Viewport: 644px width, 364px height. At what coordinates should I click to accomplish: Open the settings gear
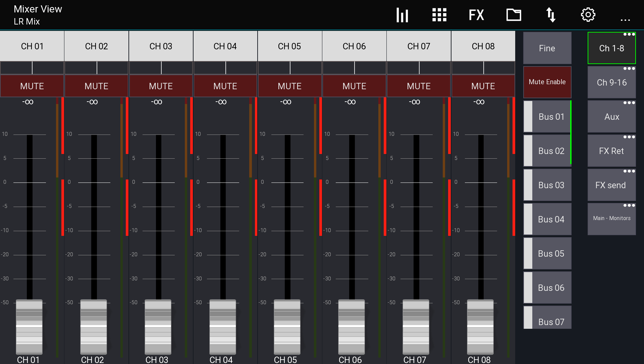click(x=588, y=15)
